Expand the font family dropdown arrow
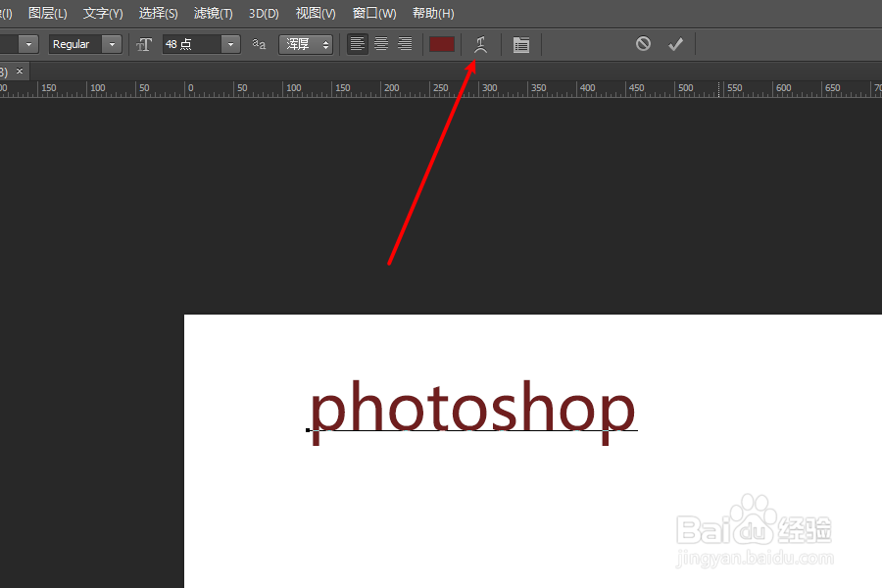 (28, 44)
